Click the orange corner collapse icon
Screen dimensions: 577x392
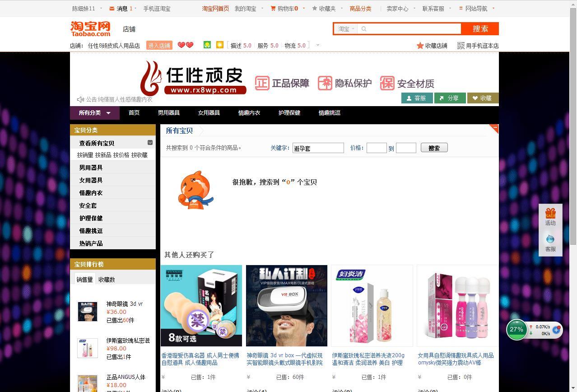pyautogui.click(x=494, y=129)
